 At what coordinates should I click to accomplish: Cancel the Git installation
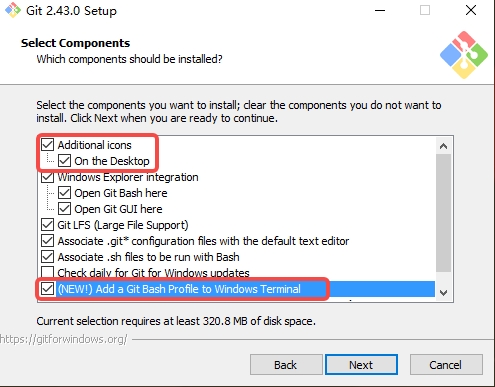(x=446, y=365)
